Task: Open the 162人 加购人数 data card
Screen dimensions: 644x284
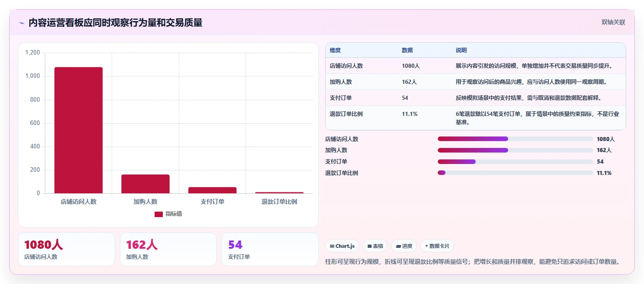Action: click(168, 249)
